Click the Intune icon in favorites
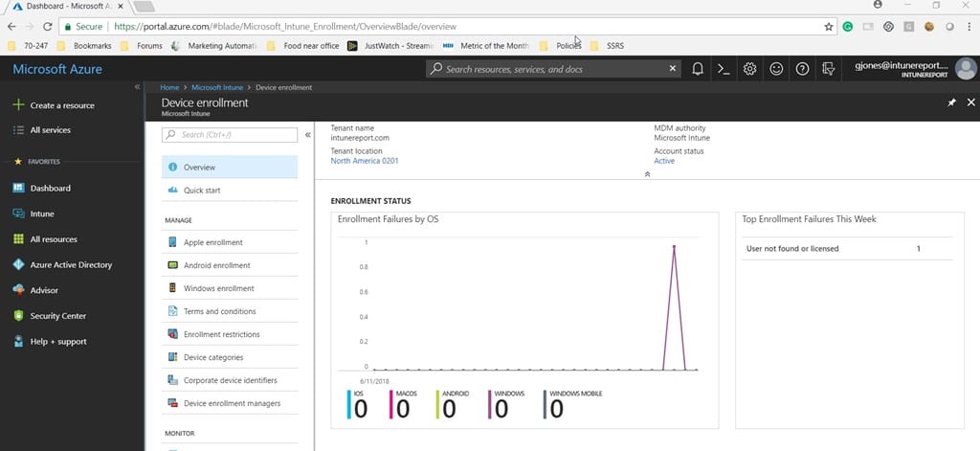This screenshot has width=980, height=451. [x=18, y=214]
